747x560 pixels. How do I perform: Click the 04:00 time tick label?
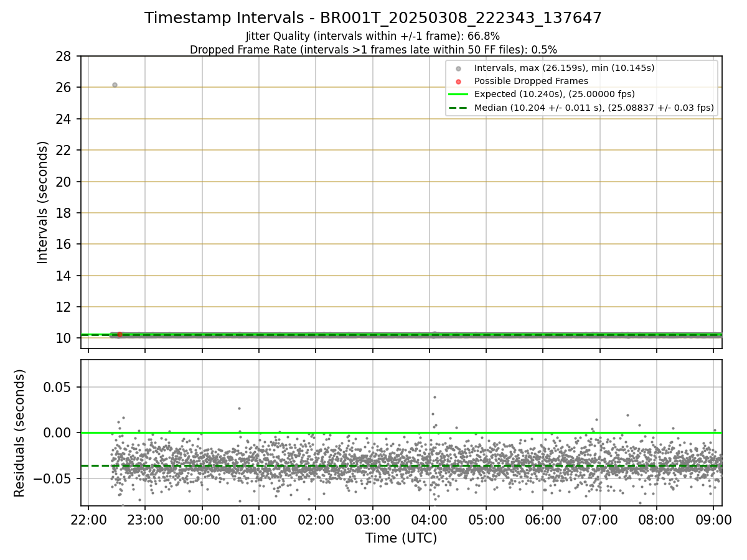(429, 520)
